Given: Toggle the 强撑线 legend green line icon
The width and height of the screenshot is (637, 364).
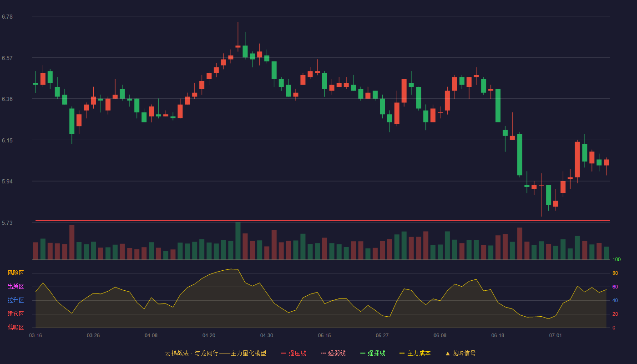Looking at the screenshot, I should 363,353.
